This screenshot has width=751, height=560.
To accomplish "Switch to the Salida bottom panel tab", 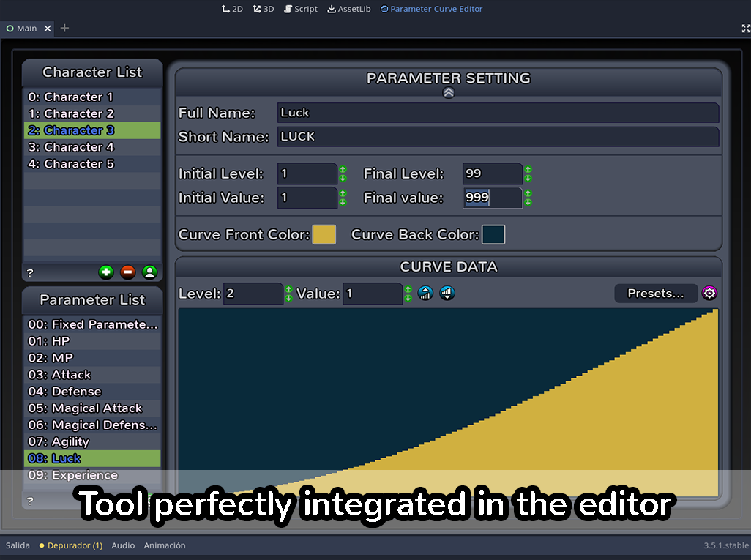I will (18, 545).
